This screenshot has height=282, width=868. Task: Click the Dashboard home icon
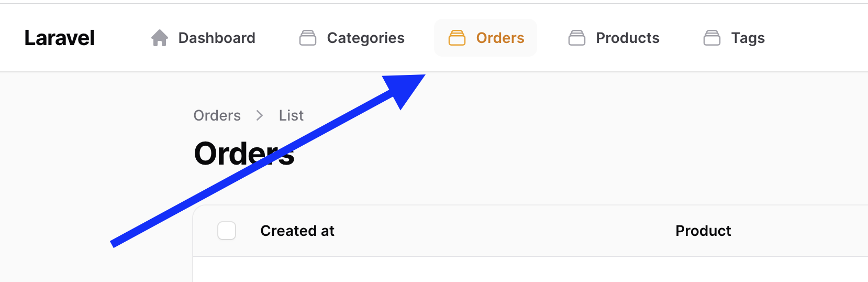pyautogui.click(x=160, y=38)
